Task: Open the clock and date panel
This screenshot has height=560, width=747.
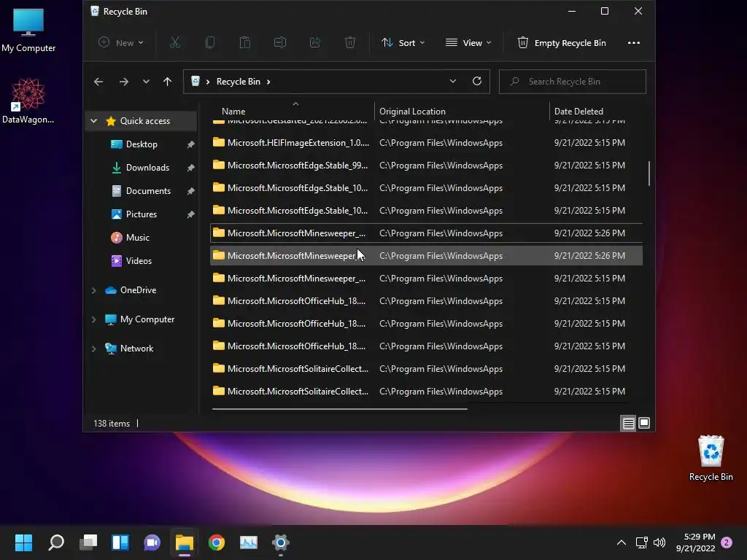Action: click(695, 542)
